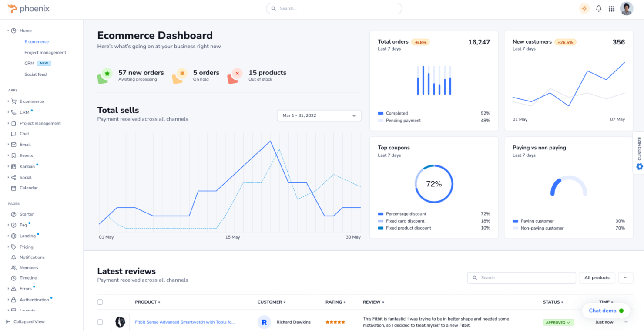Select E commerce under Home menu

point(37,41)
